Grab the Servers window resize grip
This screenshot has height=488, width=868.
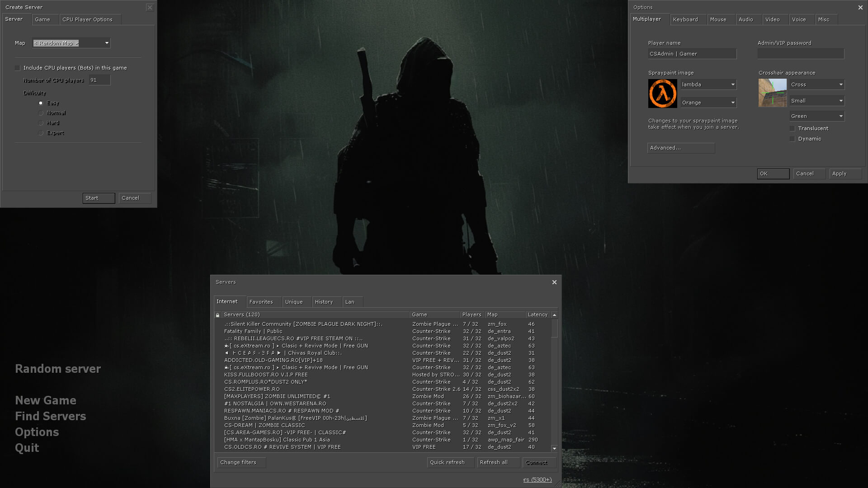[x=558, y=484]
